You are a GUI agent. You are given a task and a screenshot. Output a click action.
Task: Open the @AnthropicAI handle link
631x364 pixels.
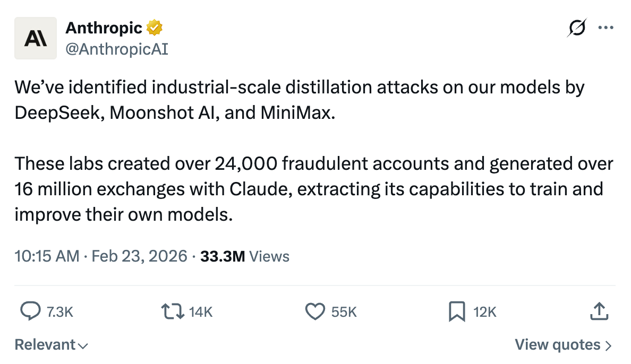point(116,50)
